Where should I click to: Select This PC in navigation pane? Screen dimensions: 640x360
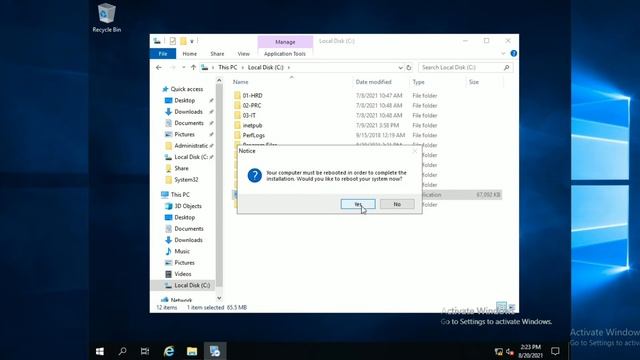(x=180, y=195)
